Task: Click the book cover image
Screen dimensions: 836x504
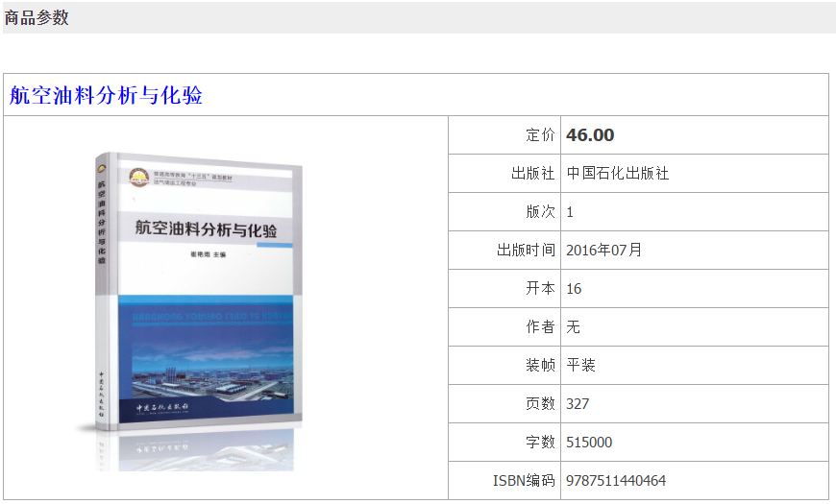Action: tap(199, 307)
